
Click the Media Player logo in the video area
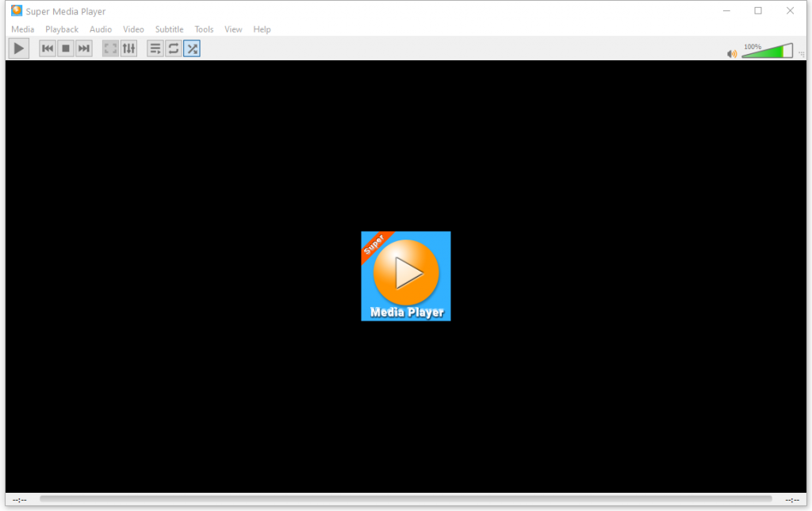point(405,275)
